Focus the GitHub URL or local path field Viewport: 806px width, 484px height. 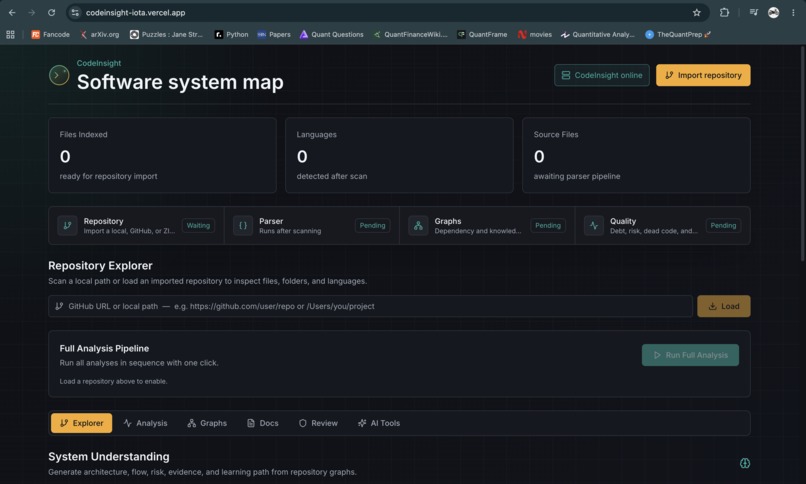[x=370, y=306]
